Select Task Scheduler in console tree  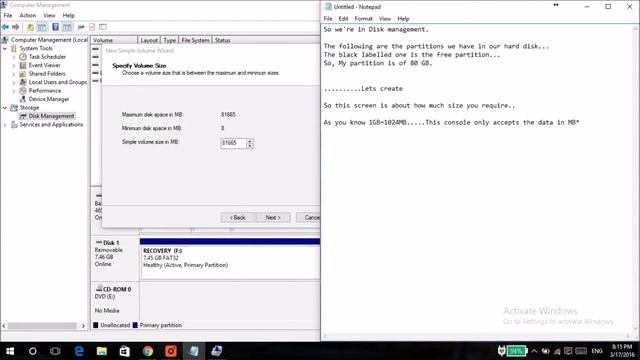pyautogui.click(x=47, y=57)
